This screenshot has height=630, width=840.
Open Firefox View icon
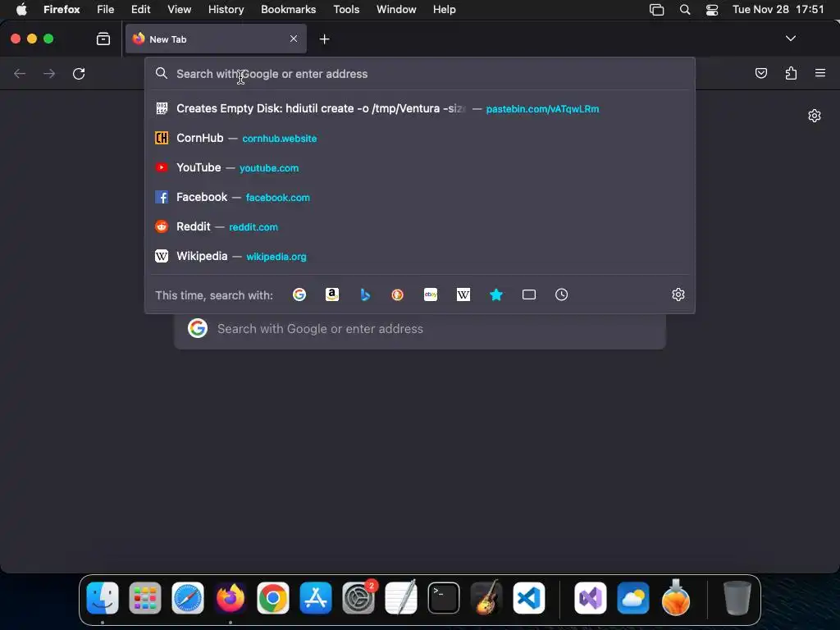103,39
